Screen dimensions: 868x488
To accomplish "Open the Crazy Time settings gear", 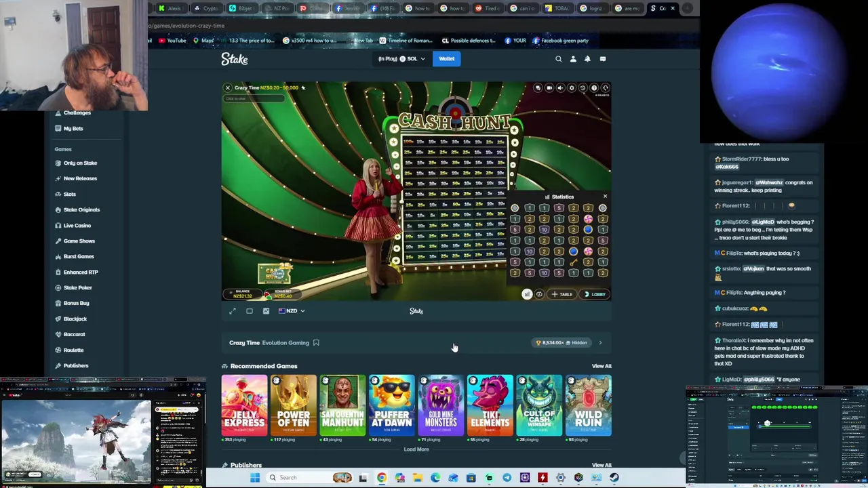I will (572, 87).
